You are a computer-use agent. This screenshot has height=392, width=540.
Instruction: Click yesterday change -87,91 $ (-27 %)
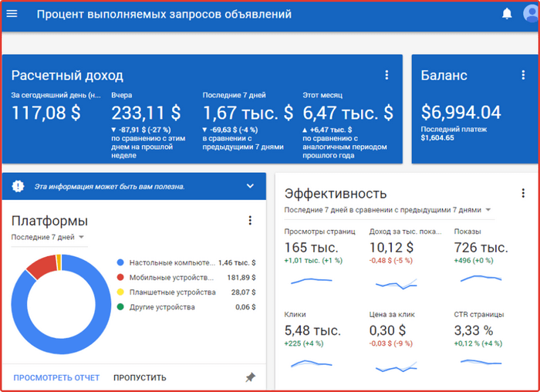click(x=141, y=130)
